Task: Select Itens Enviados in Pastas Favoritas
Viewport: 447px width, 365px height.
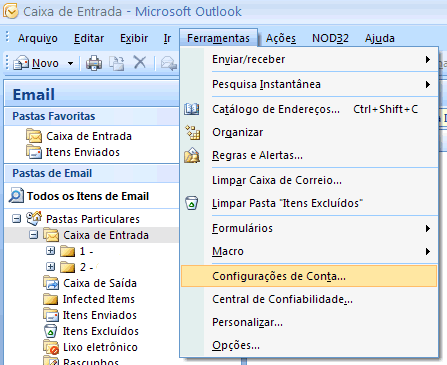Action: [x=82, y=152]
